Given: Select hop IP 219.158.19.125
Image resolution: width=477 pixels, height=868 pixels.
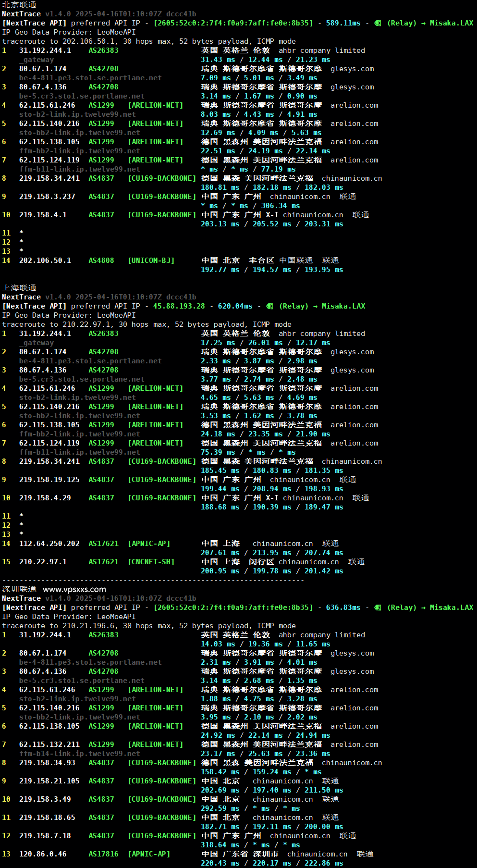Looking at the screenshot, I should [x=49, y=480].
